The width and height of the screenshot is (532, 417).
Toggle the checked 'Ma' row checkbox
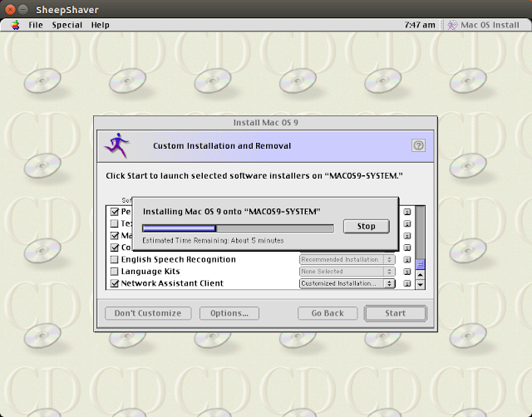click(115, 236)
